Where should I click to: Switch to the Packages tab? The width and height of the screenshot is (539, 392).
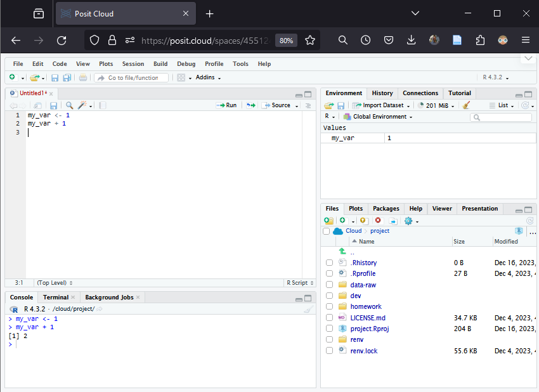click(386, 209)
